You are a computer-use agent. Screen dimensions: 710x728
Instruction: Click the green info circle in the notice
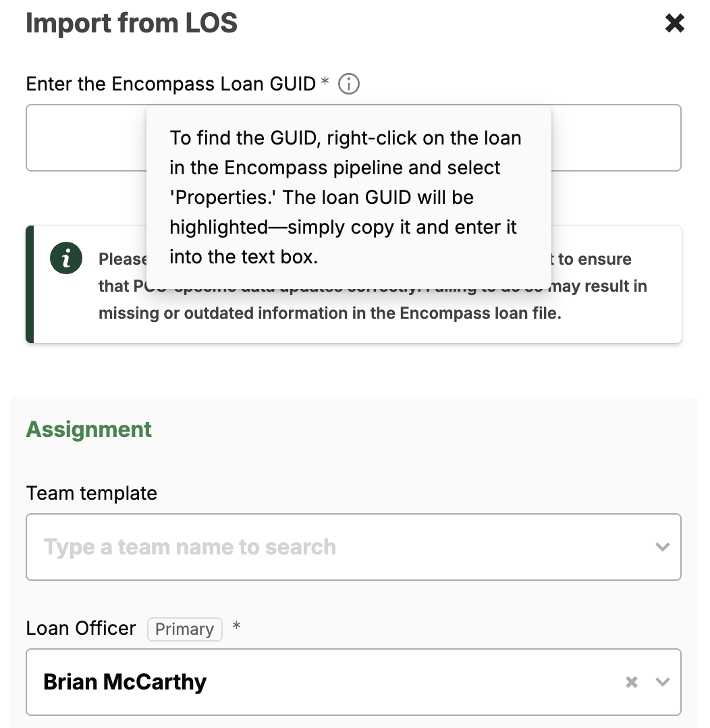click(66, 259)
